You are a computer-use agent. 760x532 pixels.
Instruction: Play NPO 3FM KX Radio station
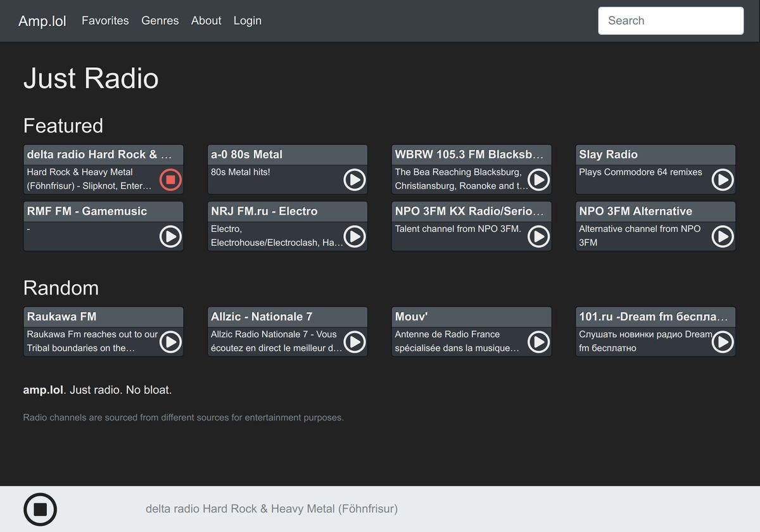(x=538, y=237)
